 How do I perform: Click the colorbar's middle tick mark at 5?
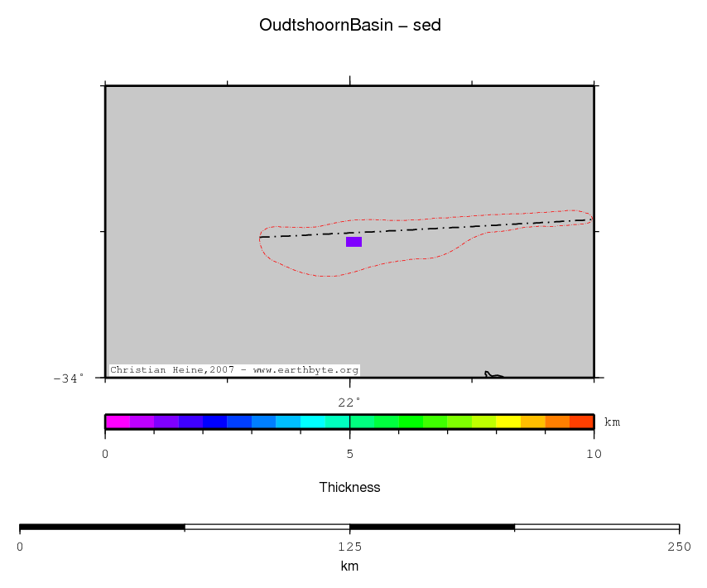(x=349, y=422)
